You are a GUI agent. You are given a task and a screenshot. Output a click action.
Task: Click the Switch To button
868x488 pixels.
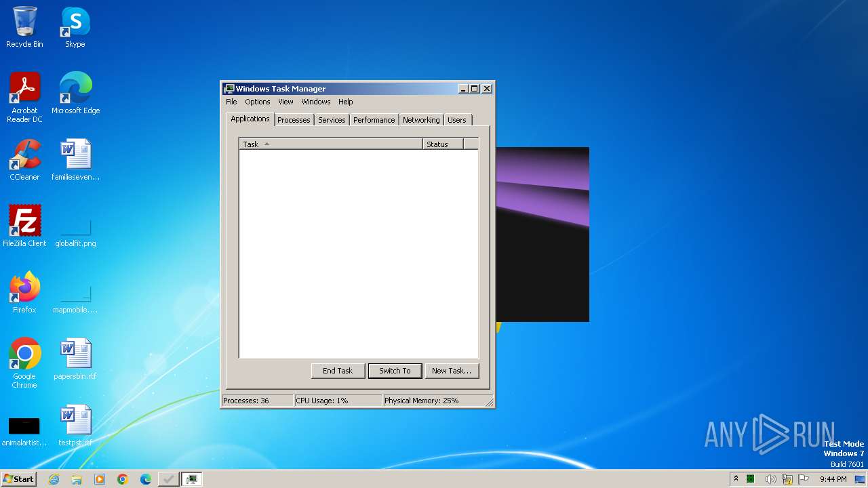[x=395, y=371]
